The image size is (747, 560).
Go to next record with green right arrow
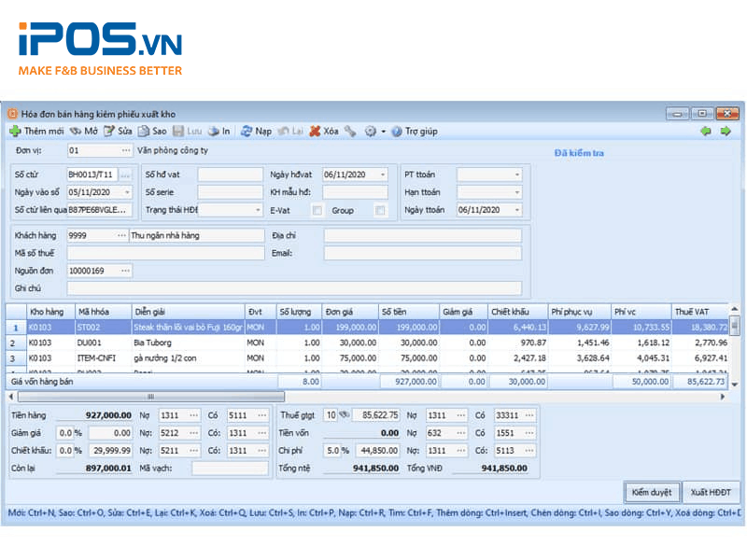coord(725,132)
